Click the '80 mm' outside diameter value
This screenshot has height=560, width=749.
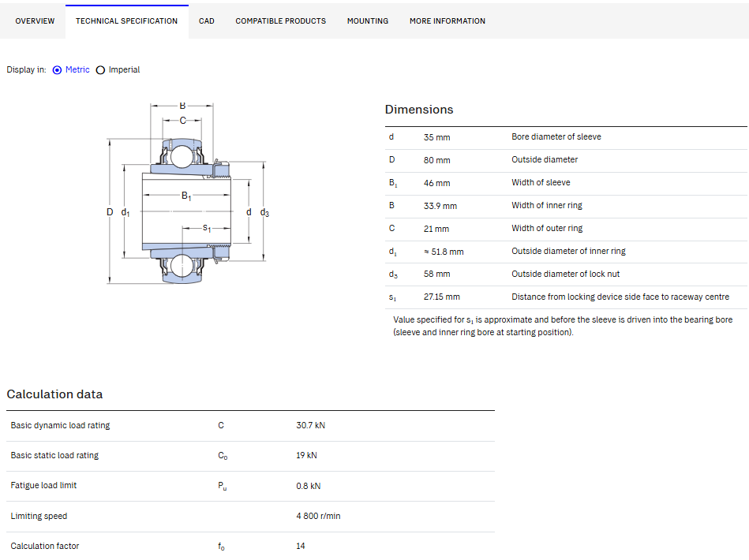(436, 160)
